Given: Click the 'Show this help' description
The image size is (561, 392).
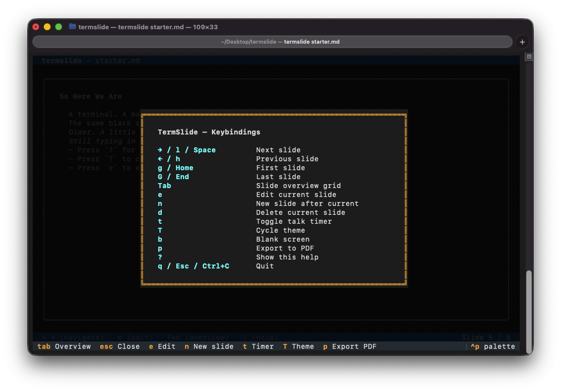Looking at the screenshot, I should (287, 257).
